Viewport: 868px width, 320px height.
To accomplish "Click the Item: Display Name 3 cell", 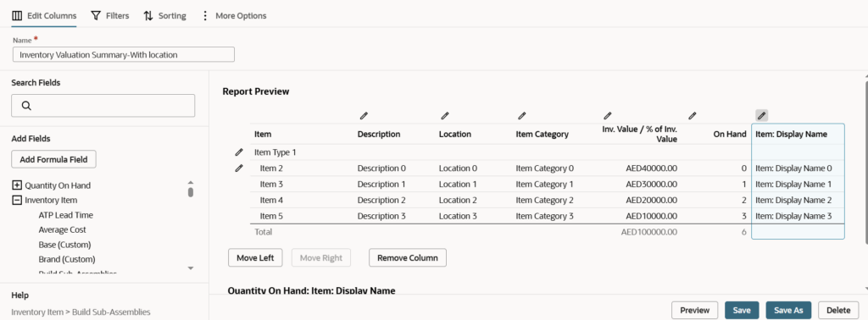I will pyautogui.click(x=793, y=216).
